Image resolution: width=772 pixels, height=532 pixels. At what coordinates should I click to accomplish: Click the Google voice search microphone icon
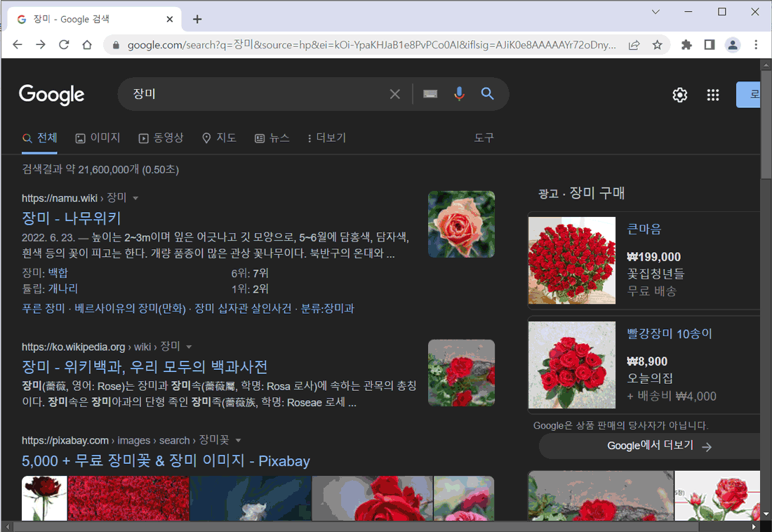[459, 93]
